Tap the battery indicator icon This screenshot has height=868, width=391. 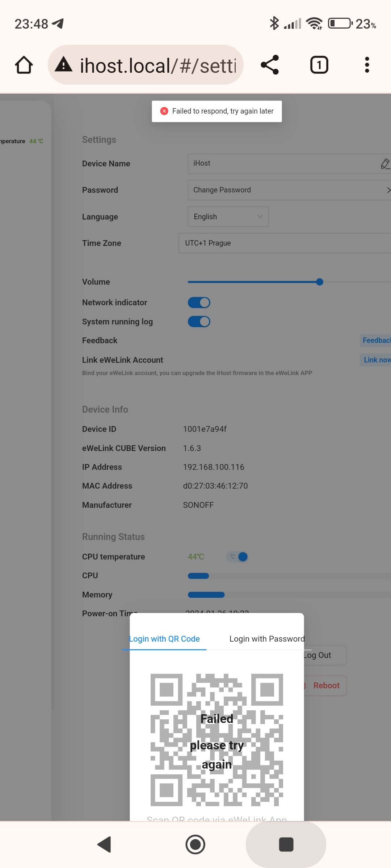click(x=340, y=24)
